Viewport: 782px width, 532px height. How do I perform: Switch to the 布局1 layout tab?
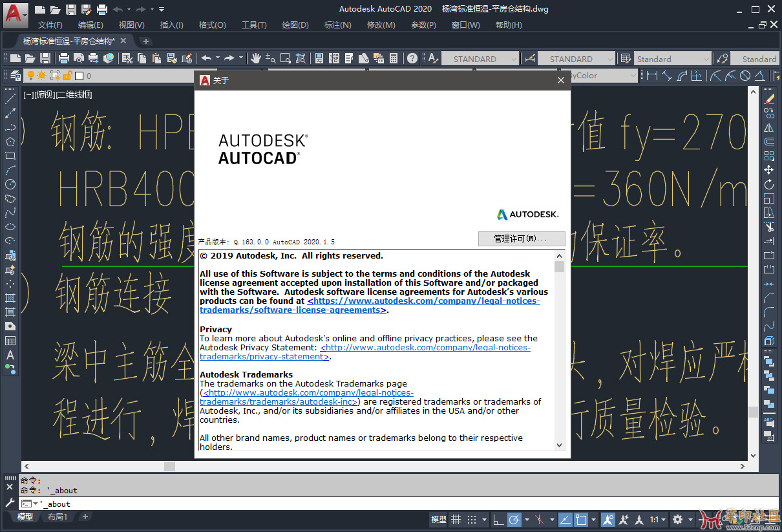coord(58,517)
